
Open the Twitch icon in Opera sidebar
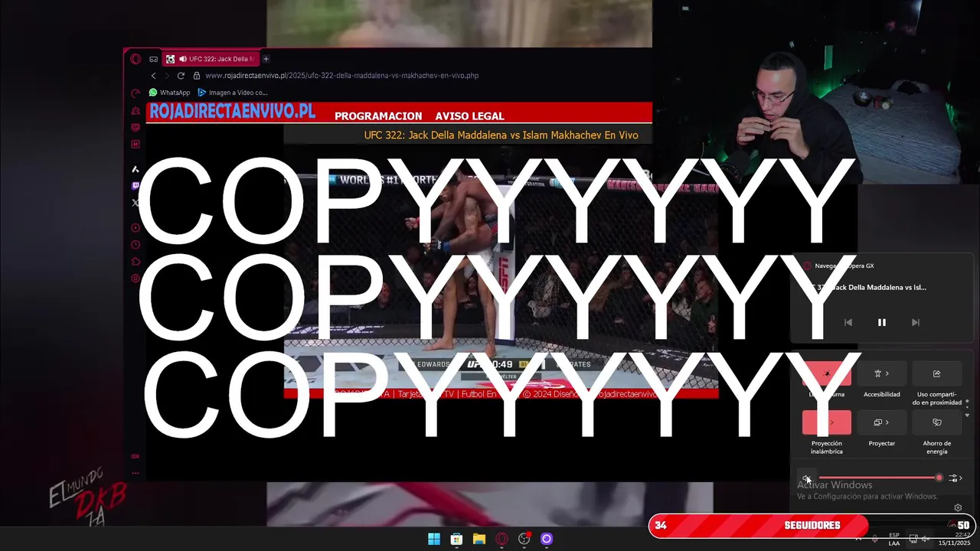pos(136,186)
